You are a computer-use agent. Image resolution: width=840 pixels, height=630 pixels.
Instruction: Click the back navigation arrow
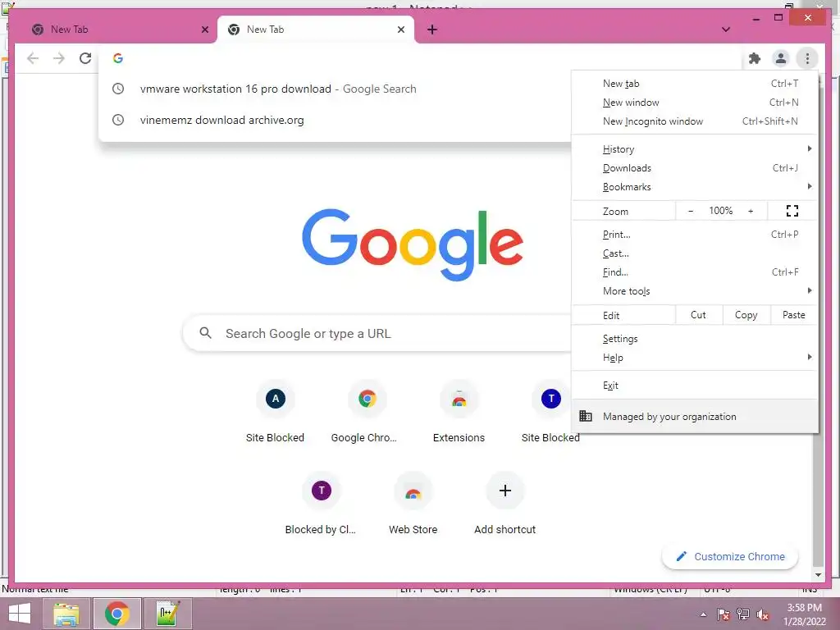click(x=33, y=58)
